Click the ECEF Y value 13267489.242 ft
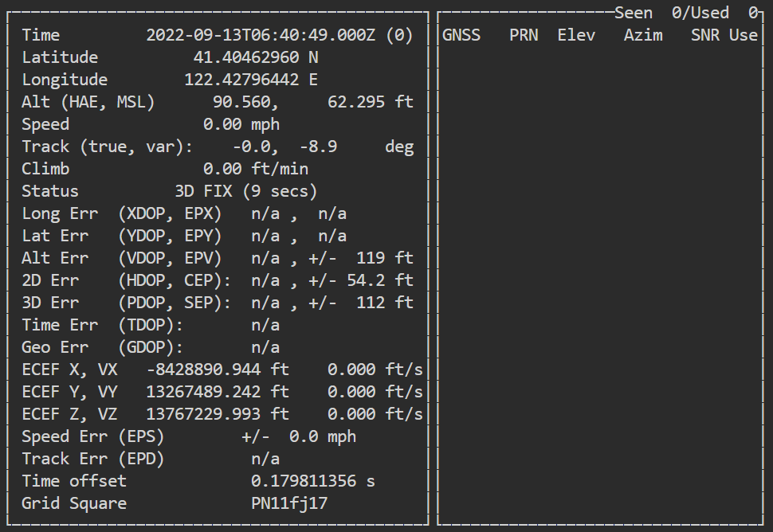 [x=218, y=392]
